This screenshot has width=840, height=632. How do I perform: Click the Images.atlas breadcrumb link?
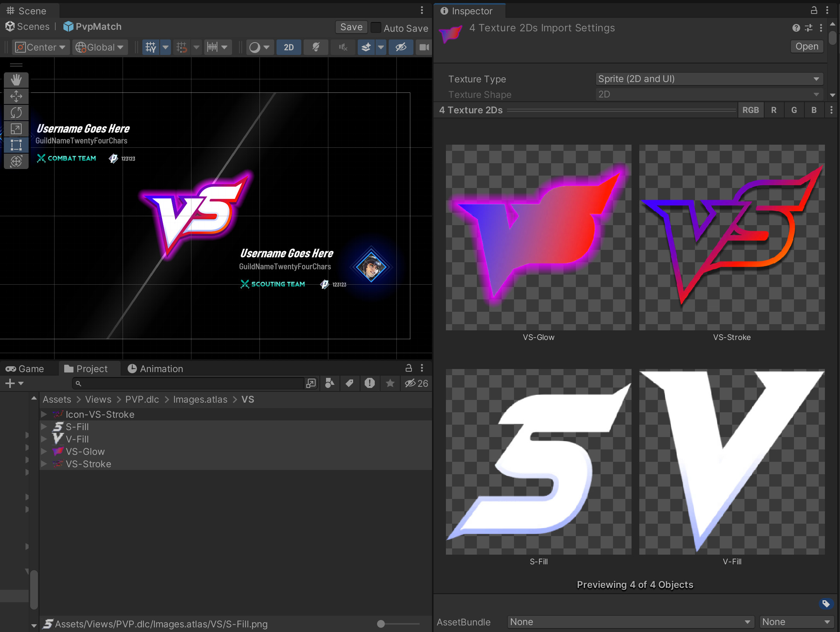click(200, 399)
